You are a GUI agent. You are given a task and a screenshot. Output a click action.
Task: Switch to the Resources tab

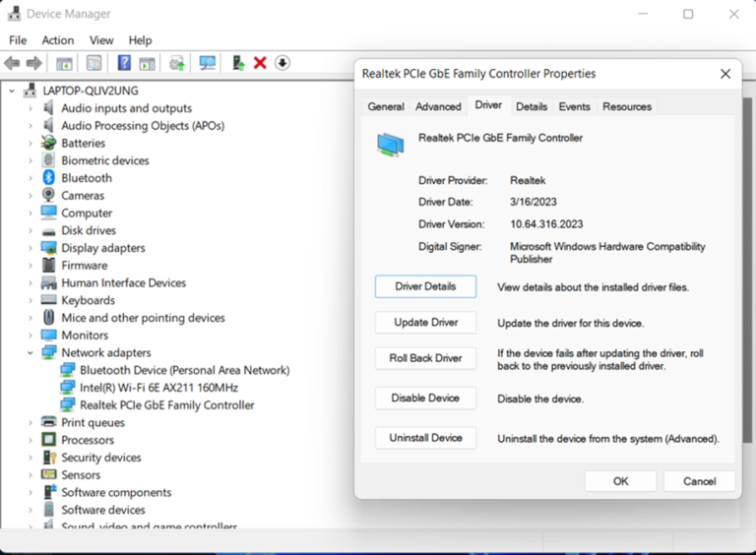coord(627,106)
